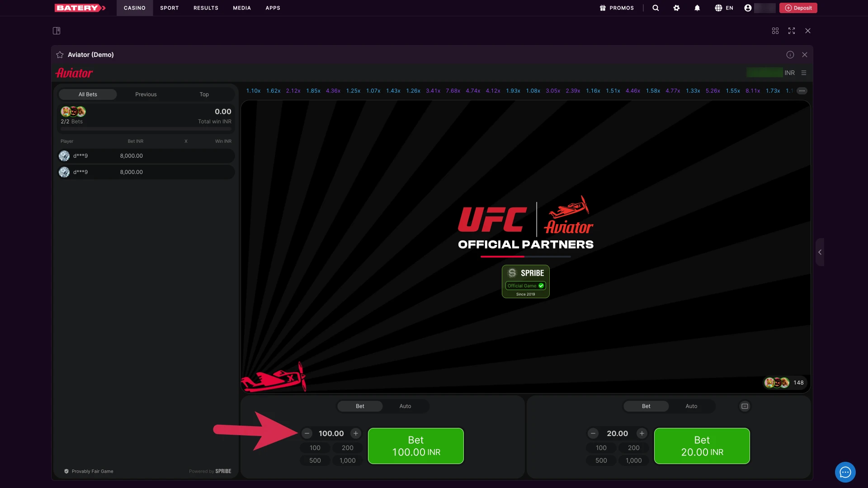Select the All Bets tab
The image size is (868, 488).
88,94
